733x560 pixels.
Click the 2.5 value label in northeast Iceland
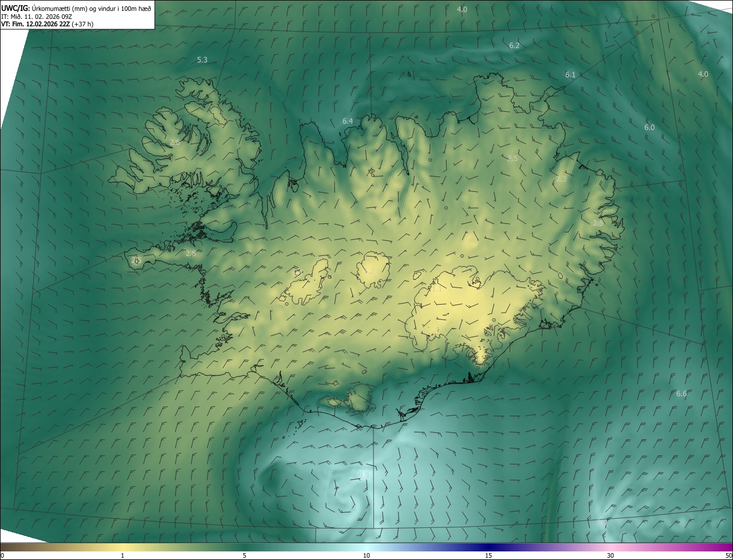513,159
